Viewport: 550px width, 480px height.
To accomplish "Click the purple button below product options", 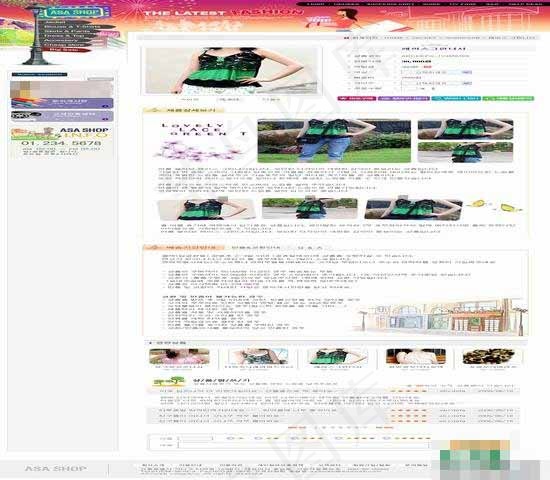I will (403, 99).
